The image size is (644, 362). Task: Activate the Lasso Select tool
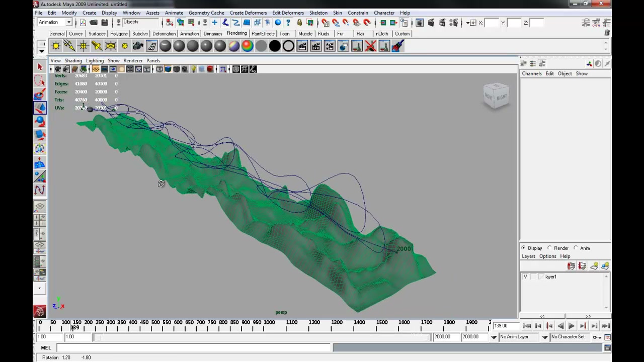[40, 80]
